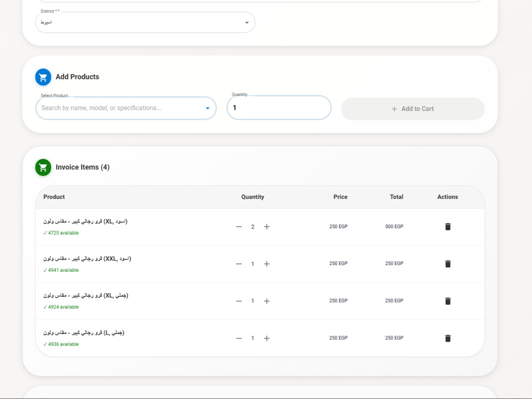Click the Add Products heading
This screenshot has height=399, width=532.
[x=77, y=77]
